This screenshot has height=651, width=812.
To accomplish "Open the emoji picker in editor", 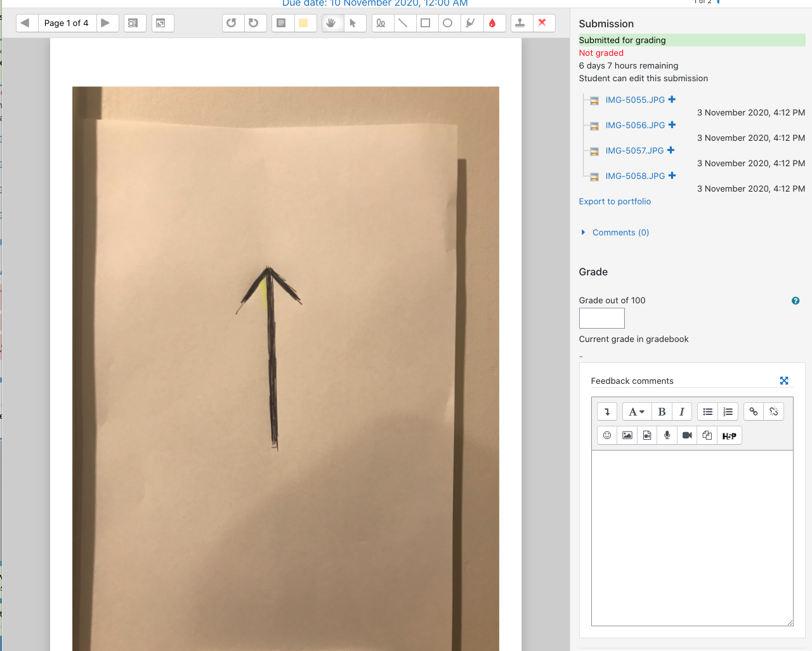I will coord(607,435).
